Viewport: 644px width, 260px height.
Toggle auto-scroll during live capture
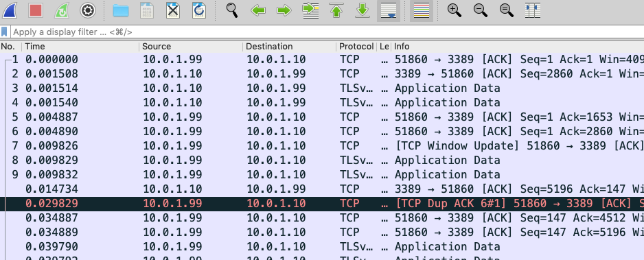click(389, 10)
